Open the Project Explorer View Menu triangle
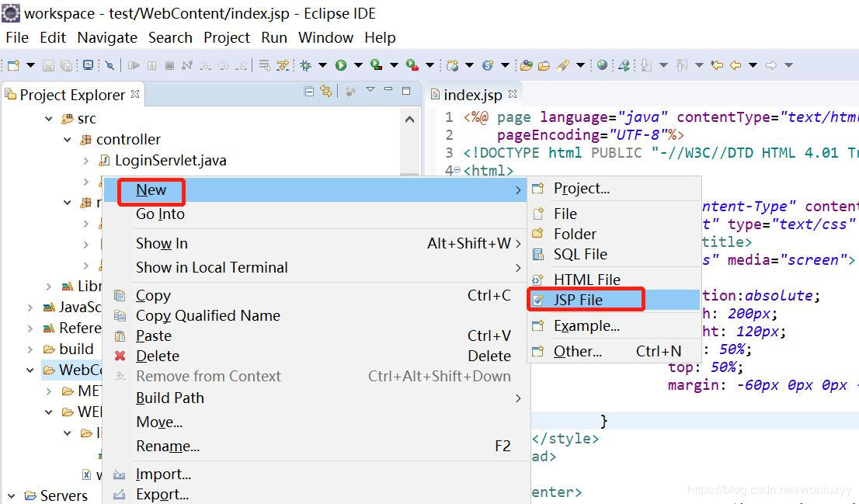The height and width of the screenshot is (504, 859). point(370,90)
